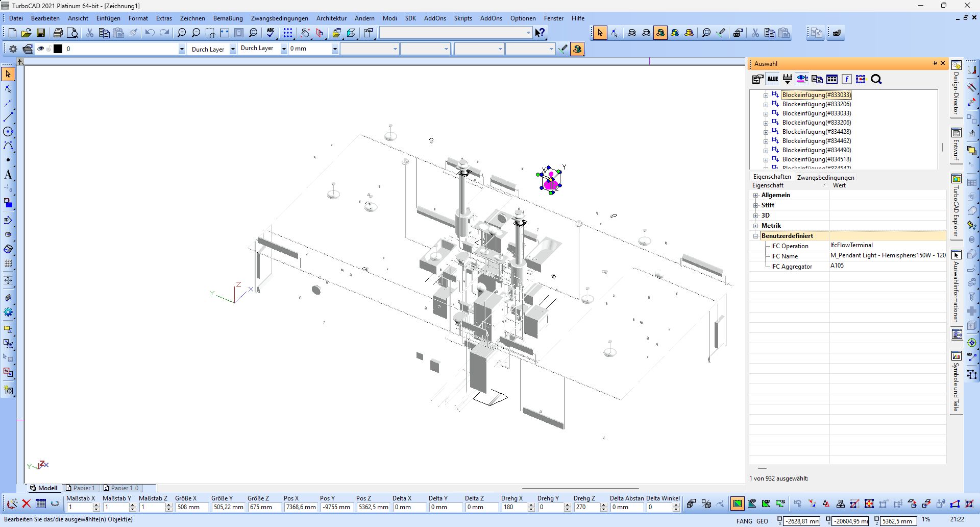Screen dimensions: 980x527
Task: Click the black layer color swatch
Action: [x=58, y=49]
